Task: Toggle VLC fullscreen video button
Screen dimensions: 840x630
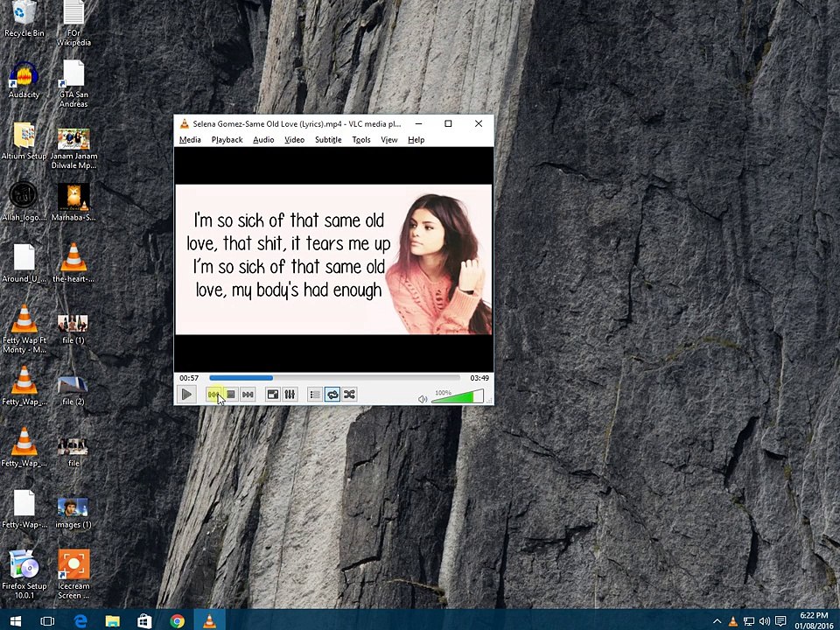Action: pyautogui.click(x=273, y=395)
